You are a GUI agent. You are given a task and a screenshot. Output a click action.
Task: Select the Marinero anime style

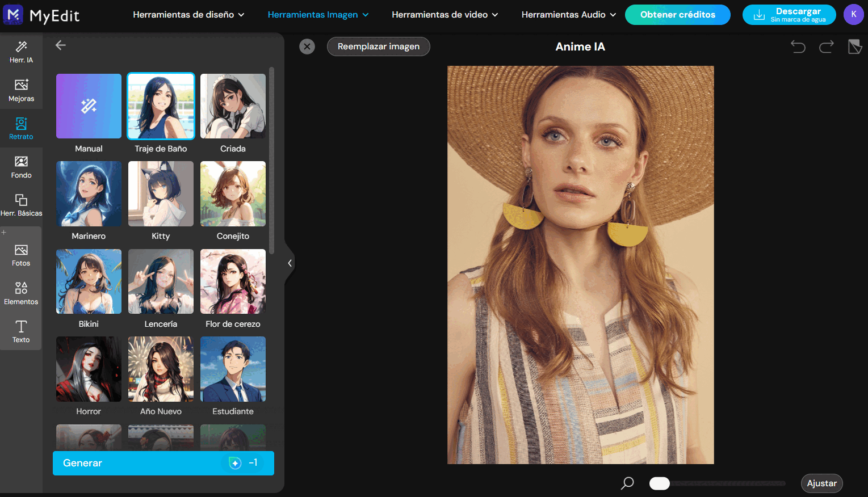point(89,194)
